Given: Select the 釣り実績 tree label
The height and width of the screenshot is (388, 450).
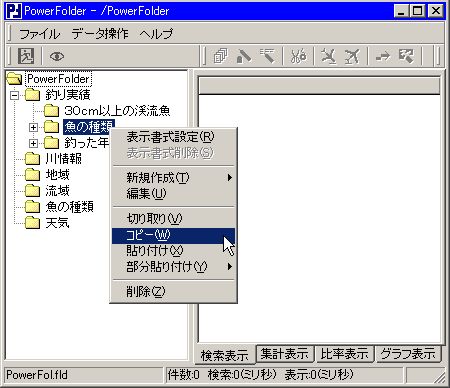Looking at the screenshot, I should (68, 95).
